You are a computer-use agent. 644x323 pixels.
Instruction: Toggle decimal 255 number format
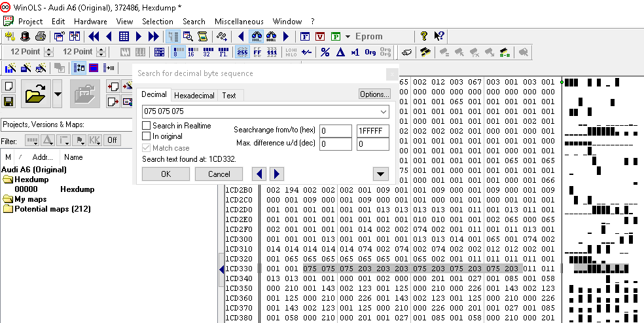(x=242, y=52)
